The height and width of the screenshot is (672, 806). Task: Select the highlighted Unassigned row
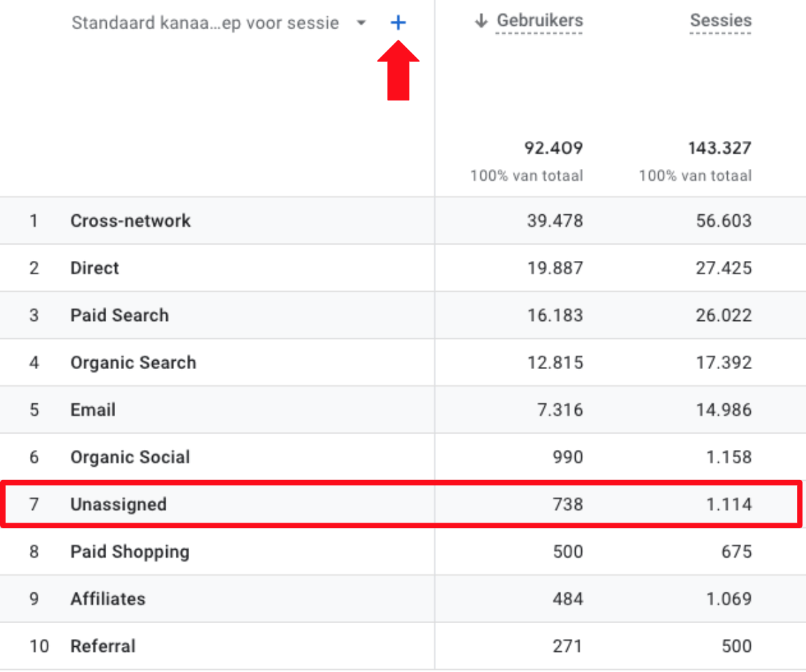pos(119,504)
